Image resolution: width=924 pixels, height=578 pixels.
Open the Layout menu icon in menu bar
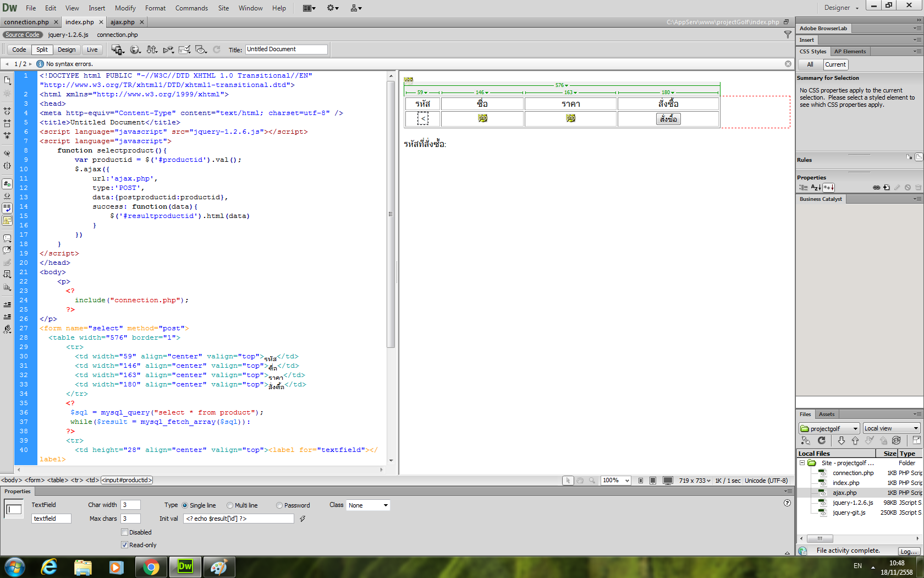(309, 8)
